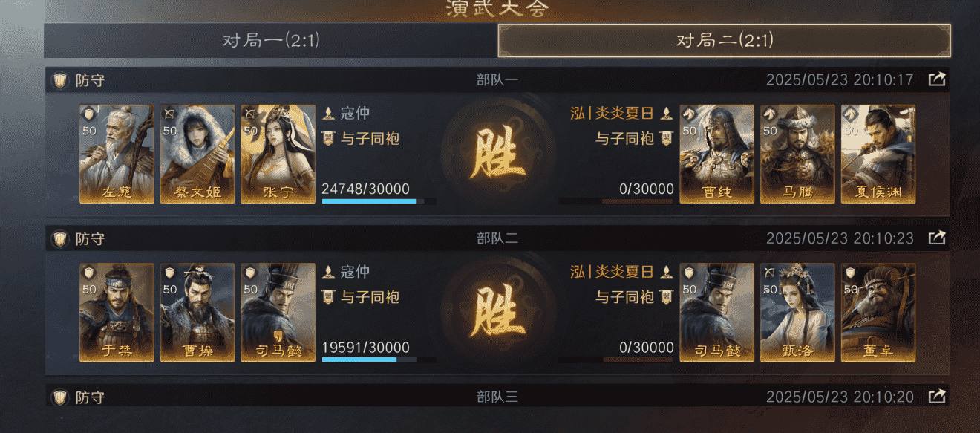View the 张宁 general card

pyautogui.click(x=278, y=154)
